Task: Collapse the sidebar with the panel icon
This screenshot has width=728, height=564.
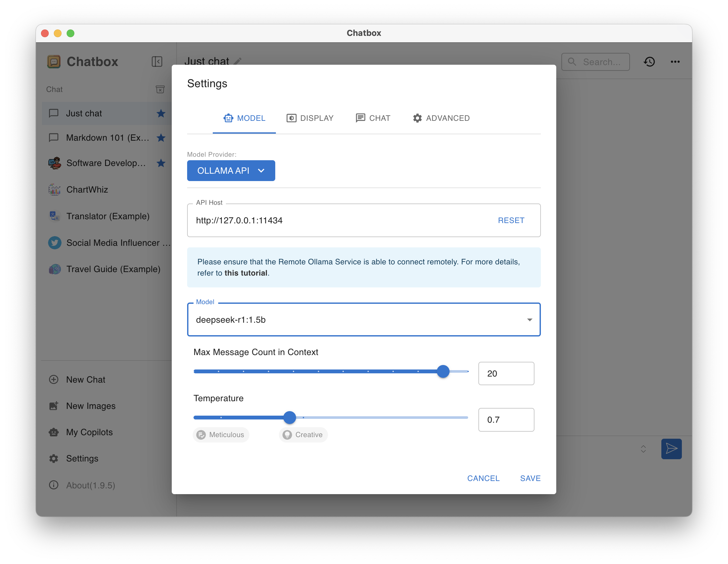Action: (x=157, y=62)
